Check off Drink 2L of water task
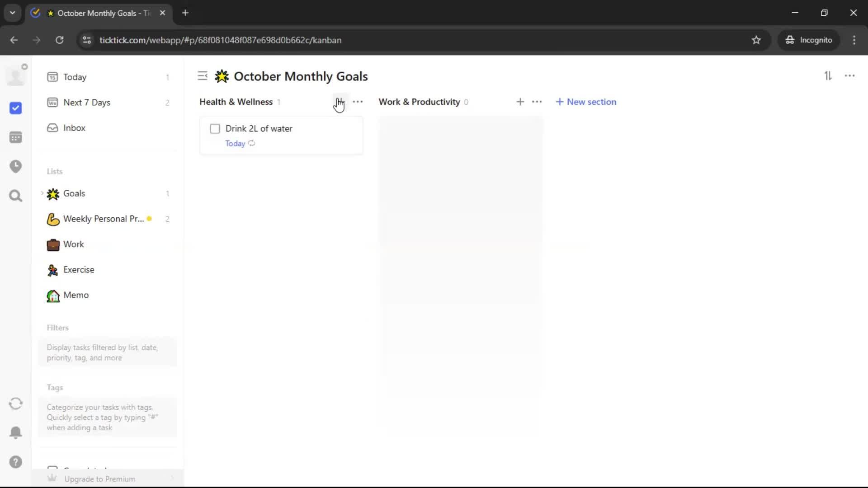 (215, 129)
